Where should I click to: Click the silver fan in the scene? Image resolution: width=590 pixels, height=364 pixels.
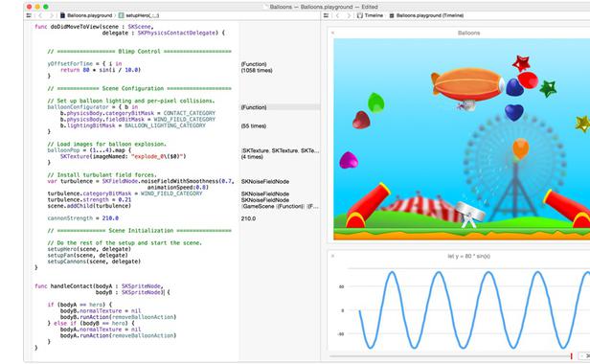click(470, 215)
